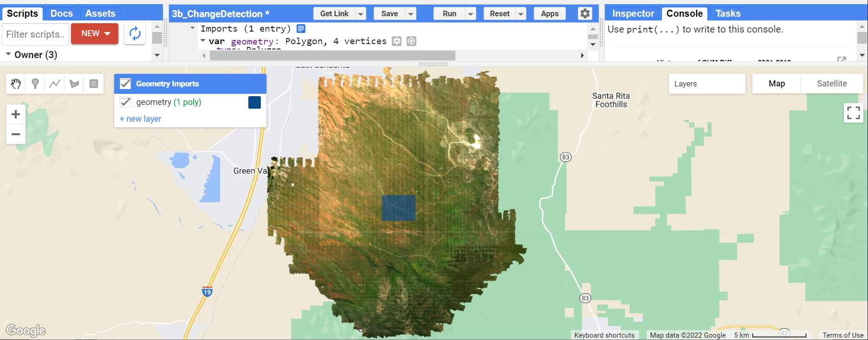The width and height of the screenshot is (868, 340).
Task: Toggle the Geometry Imports checkbox
Action: [x=125, y=84]
